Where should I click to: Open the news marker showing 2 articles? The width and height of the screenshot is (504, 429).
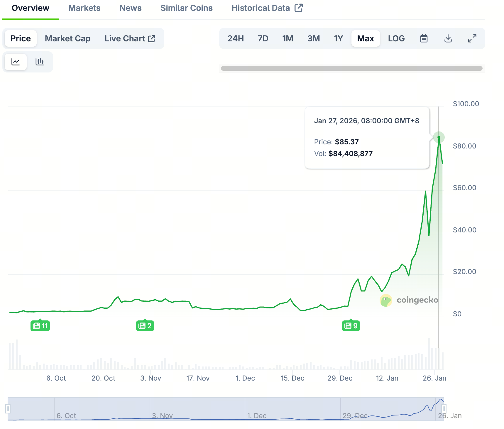145,325
